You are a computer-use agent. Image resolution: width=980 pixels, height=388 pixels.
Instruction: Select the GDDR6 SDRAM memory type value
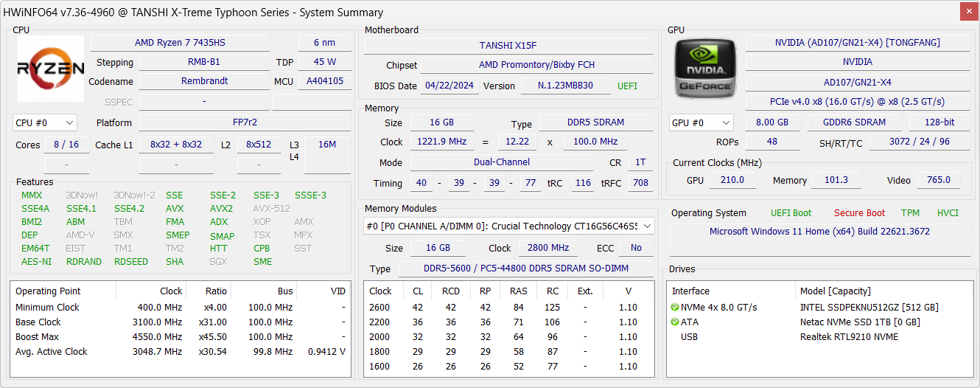click(855, 122)
